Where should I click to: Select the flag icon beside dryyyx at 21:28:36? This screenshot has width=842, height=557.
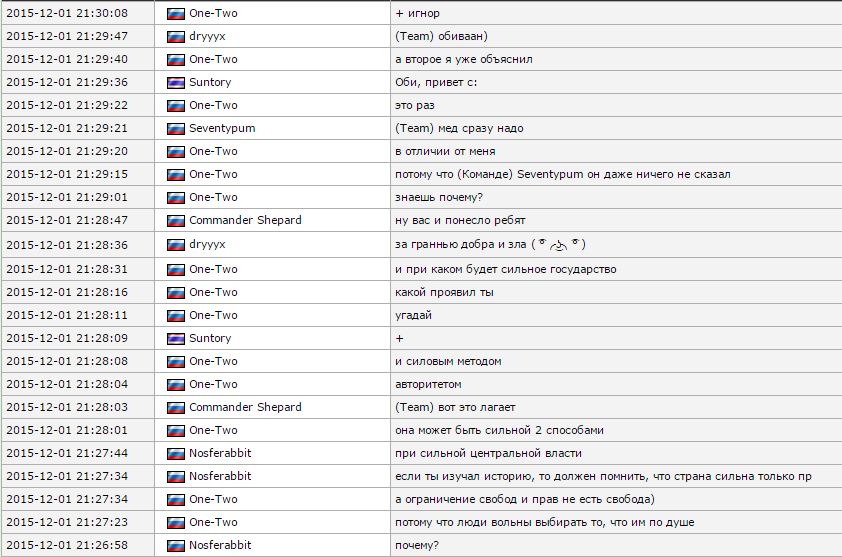tap(176, 244)
